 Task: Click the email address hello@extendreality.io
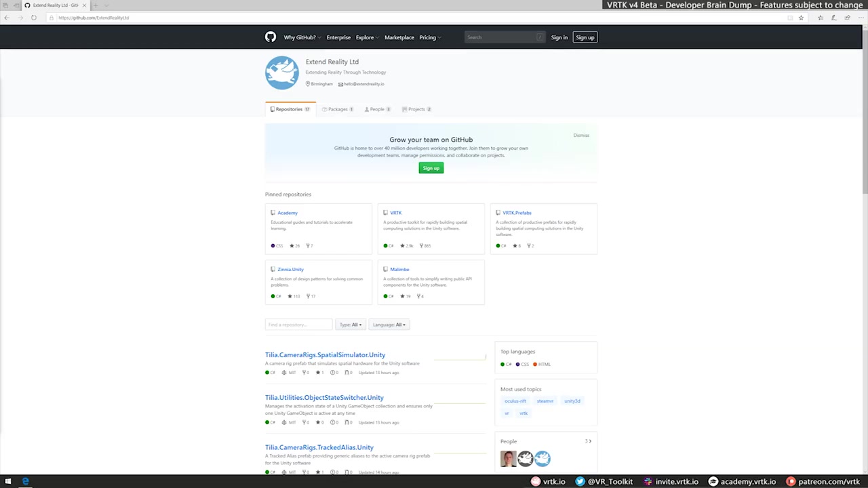[364, 83]
